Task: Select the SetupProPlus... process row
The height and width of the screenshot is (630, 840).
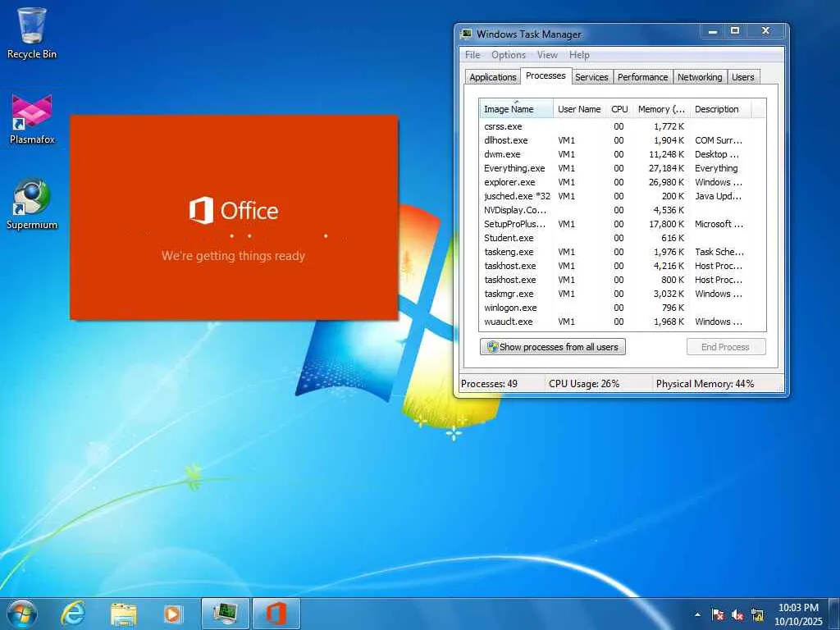Action: pos(623,224)
